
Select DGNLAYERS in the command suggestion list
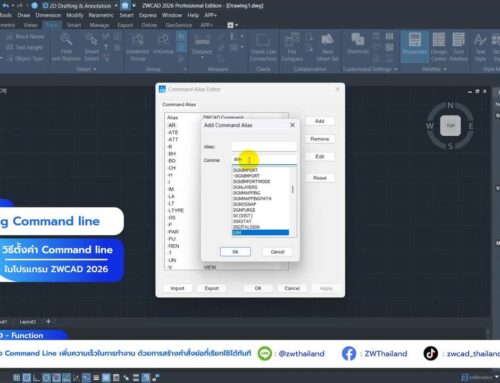pos(245,187)
